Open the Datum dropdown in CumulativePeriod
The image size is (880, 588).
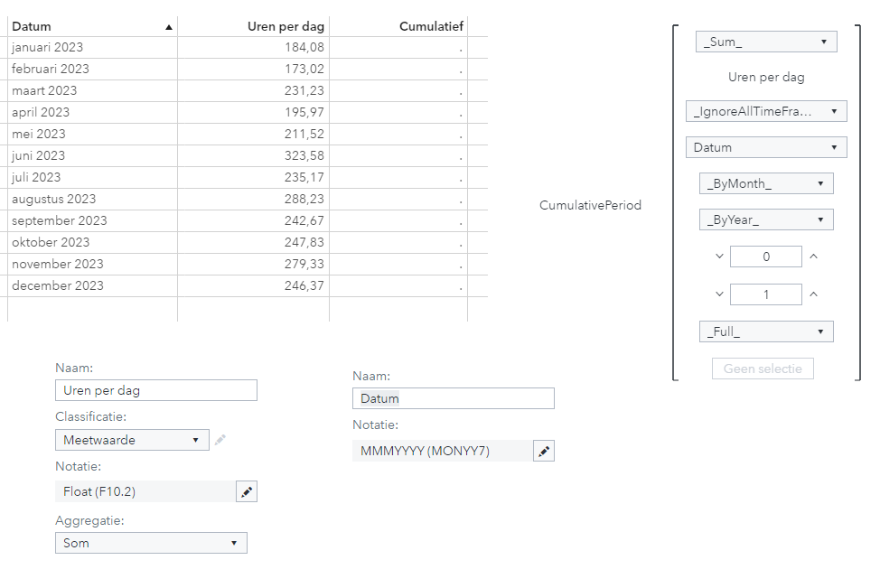pyautogui.click(x=766, y=147)
